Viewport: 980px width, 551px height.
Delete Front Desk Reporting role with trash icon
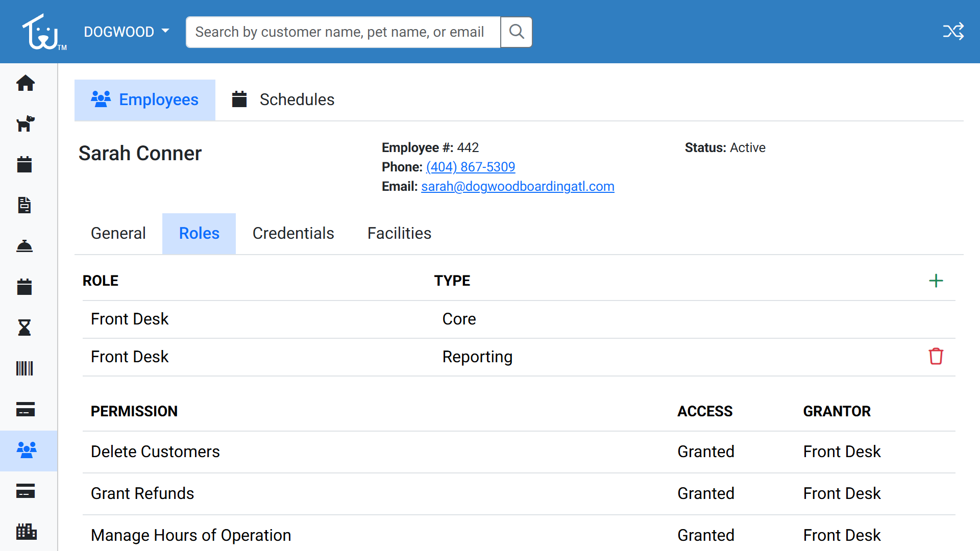pos(936,357)
